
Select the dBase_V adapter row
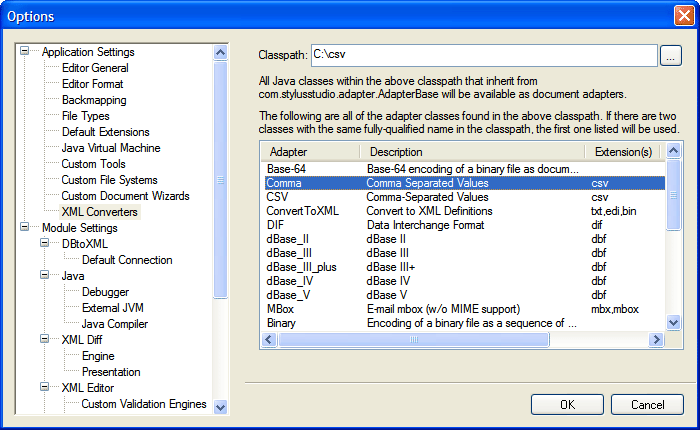463,295
